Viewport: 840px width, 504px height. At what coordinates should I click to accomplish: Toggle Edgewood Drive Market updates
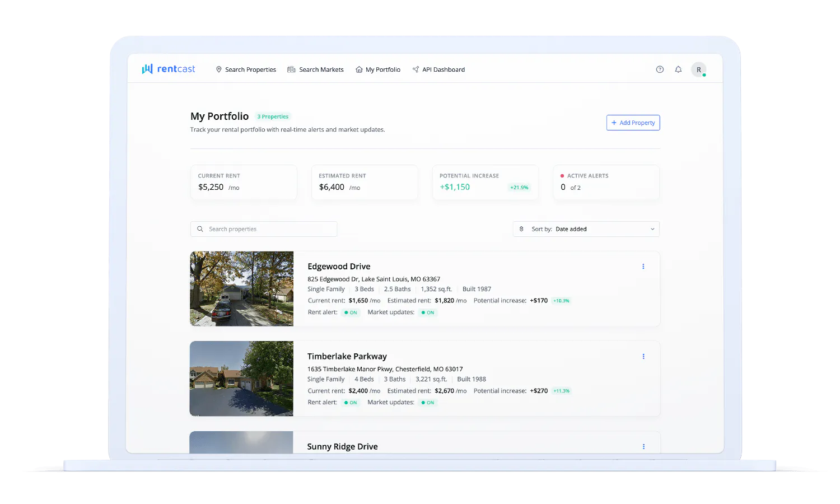tap(428, 312)
